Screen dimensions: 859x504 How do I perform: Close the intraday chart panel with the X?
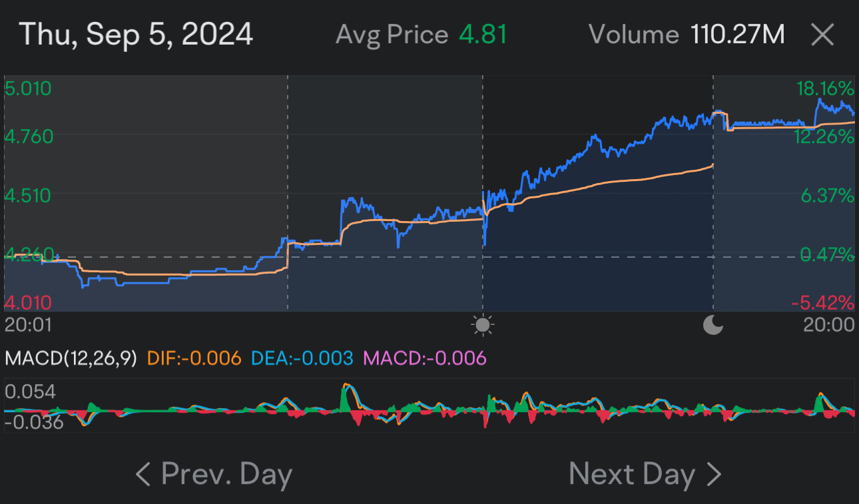click(822, 35)
